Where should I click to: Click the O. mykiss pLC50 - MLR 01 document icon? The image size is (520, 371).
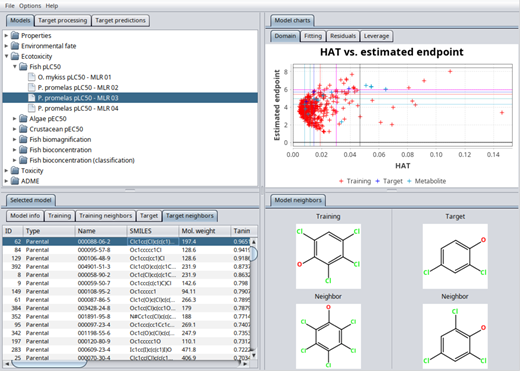32,77
